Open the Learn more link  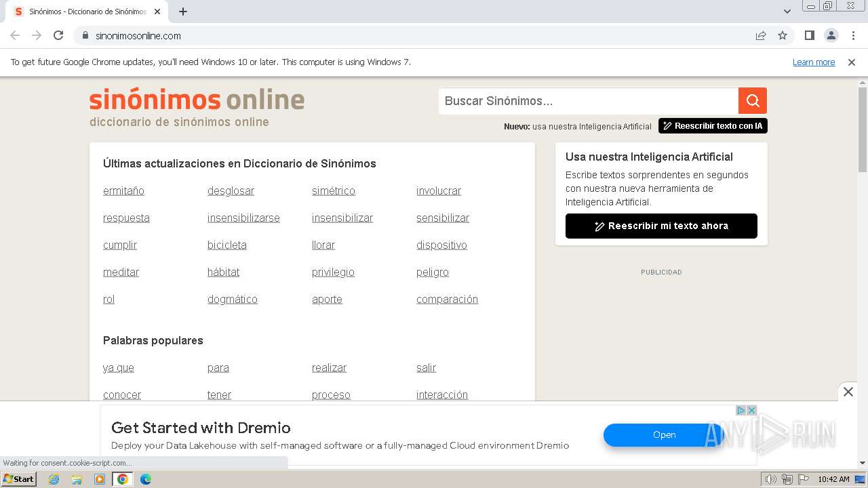tap(814, 62)
